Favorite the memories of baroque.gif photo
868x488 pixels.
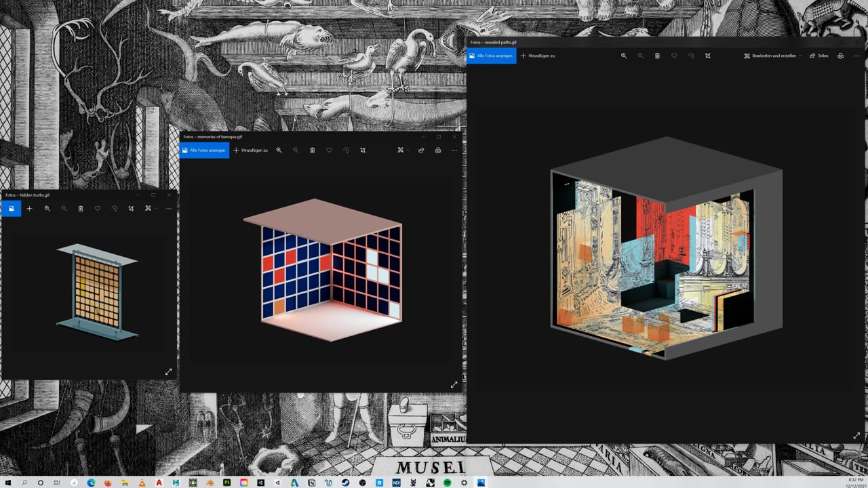click(x=329, y=150)
